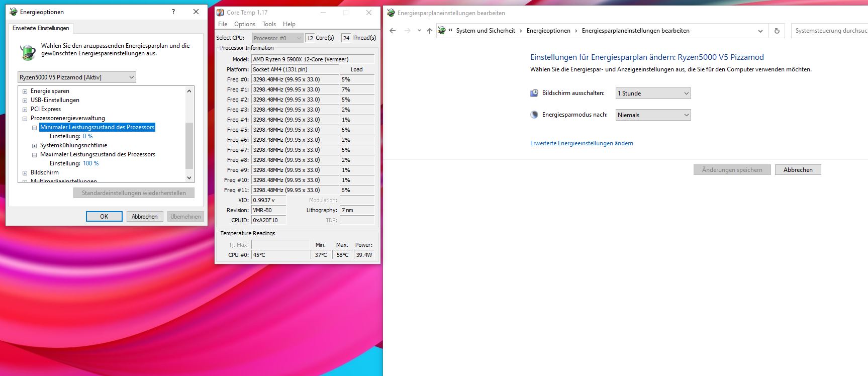
Task: Collapse Maximaler Leistungszustand des Prozessors
Action: [34, 155]
